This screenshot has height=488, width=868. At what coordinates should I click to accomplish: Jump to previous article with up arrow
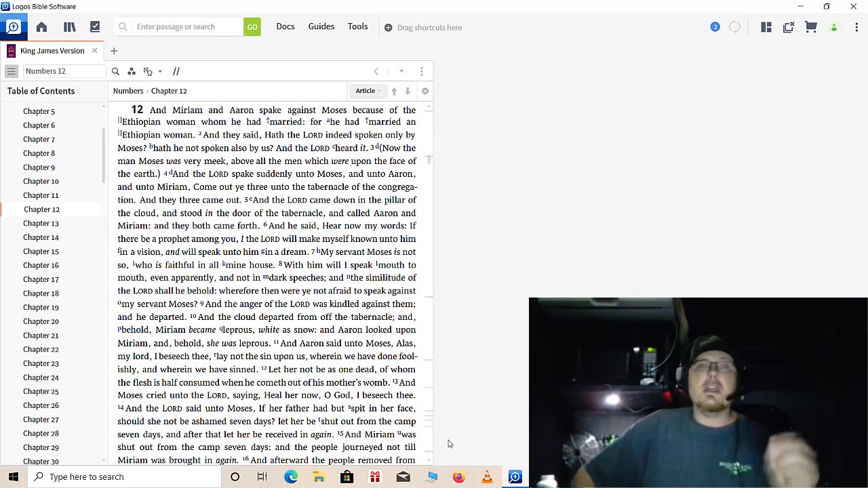pyautogui.click(x=394, y=91)
